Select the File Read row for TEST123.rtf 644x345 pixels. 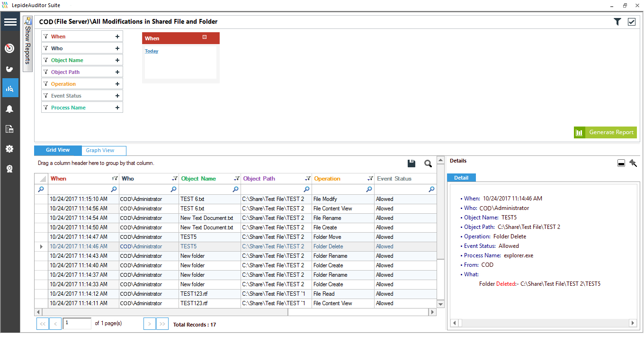[235, 294]
